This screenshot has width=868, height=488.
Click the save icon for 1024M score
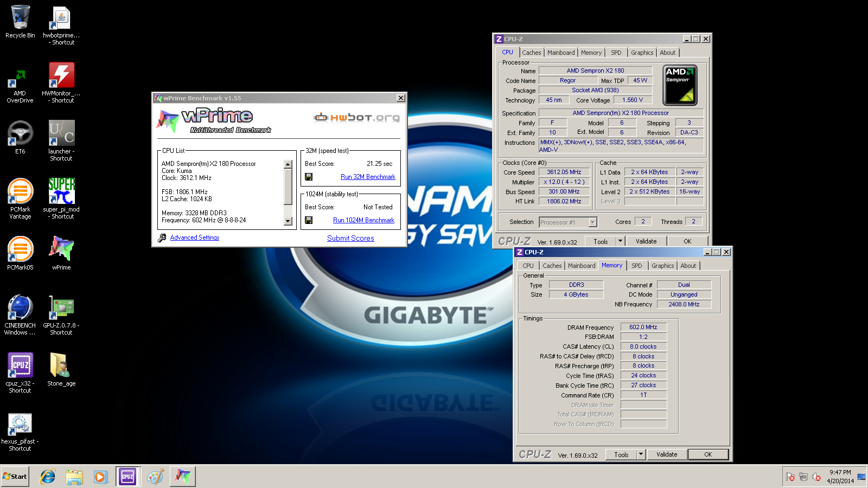point(309,220)
